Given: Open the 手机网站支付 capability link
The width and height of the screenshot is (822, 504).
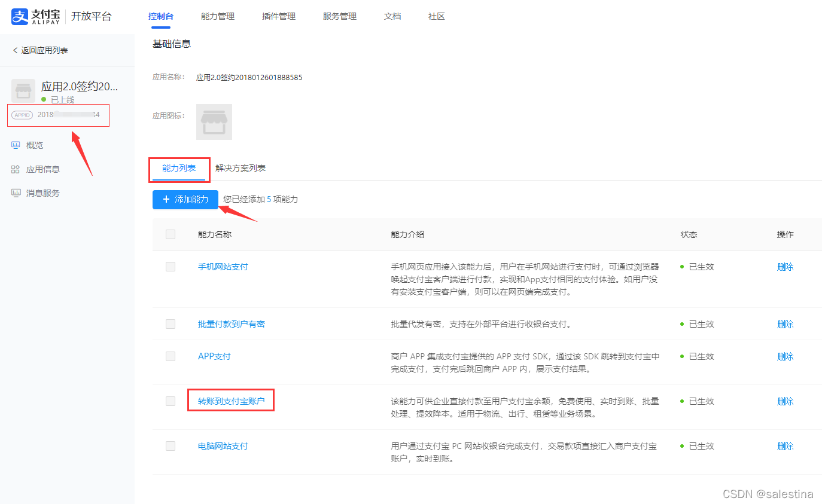Looking at the screenshot, I should (223, 267).
